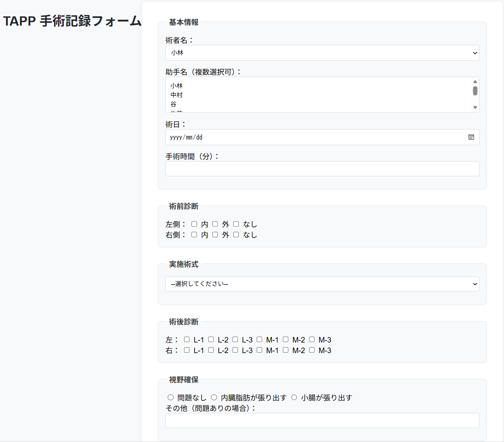Open the 術者名 dropdown showing 小林
504x442 pixels.
pyautogui.click(x=322, y=53)
